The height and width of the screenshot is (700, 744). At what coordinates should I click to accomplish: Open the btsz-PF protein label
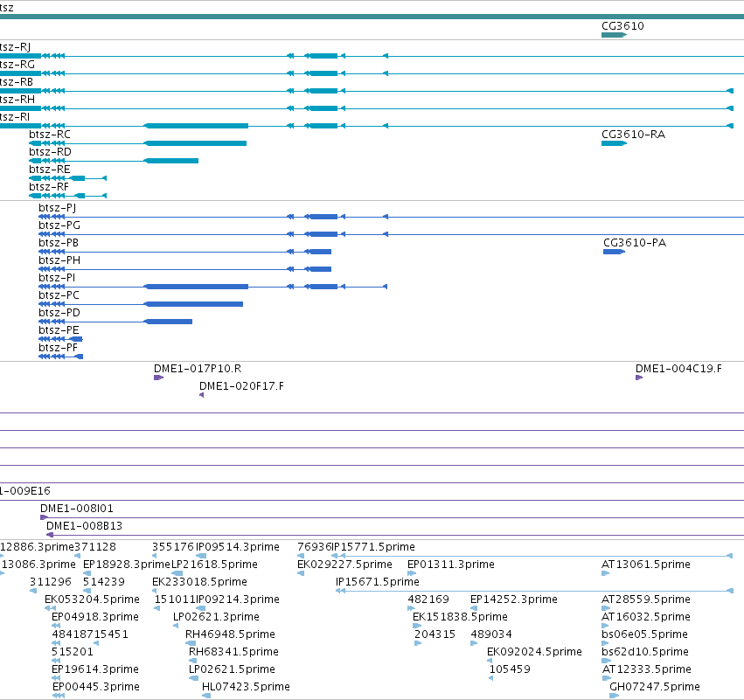[58, 348]
